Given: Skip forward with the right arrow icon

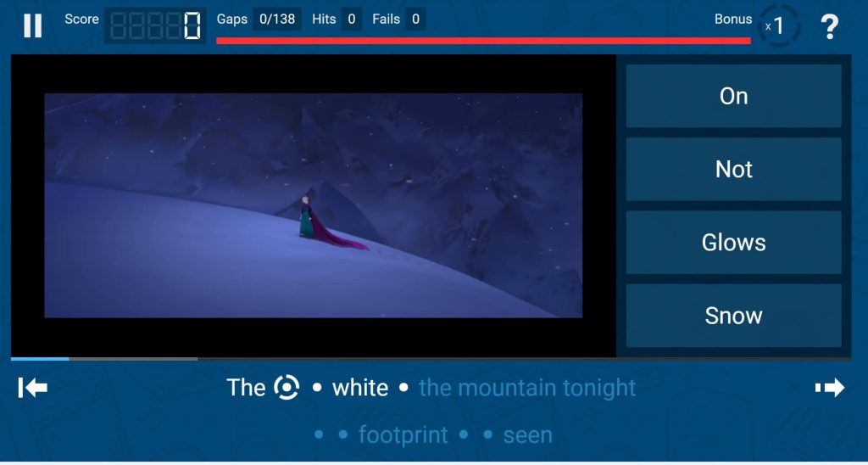Looking at the screenshot, I should pyautogui.click(x=830, y=388).
